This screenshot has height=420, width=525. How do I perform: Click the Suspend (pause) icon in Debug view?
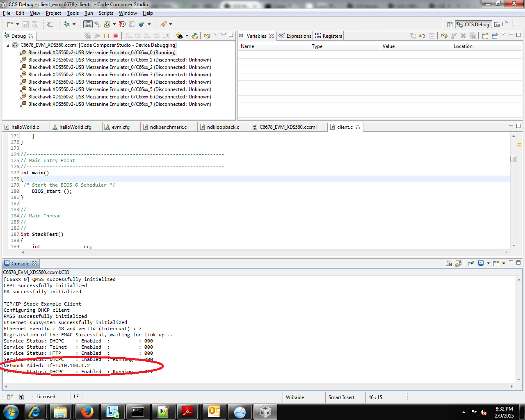107,36
